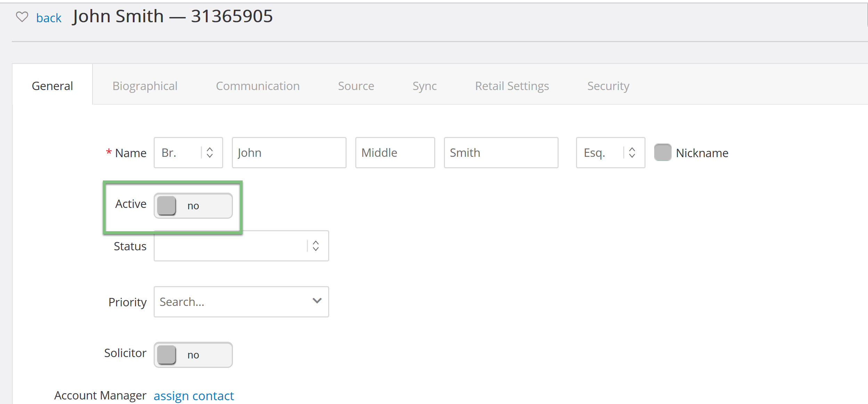Click the heart favorite icon
This screenshot has width=868, height=404.
tap(22, 17)
